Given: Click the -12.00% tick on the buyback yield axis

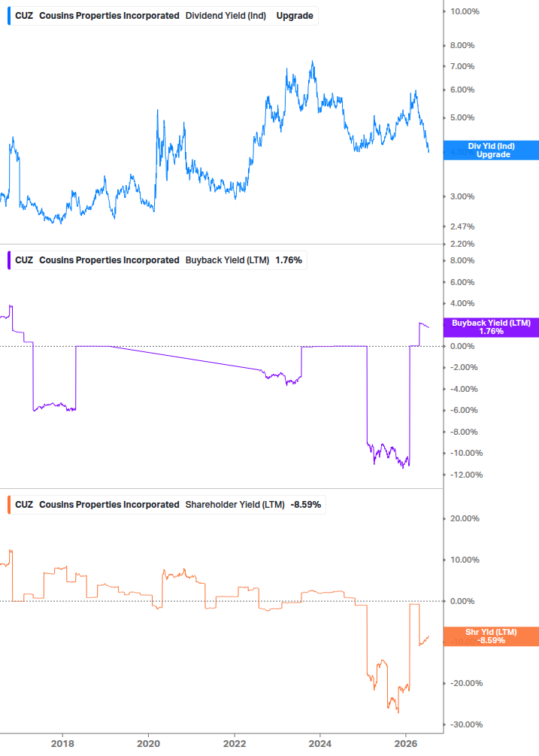Looking at the screenshot, I should (x=466, y=475).
